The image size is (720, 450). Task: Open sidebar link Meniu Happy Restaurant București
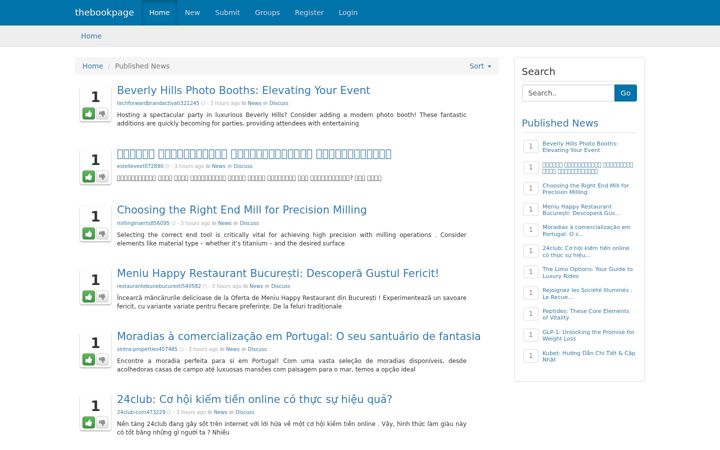[581, 210]
